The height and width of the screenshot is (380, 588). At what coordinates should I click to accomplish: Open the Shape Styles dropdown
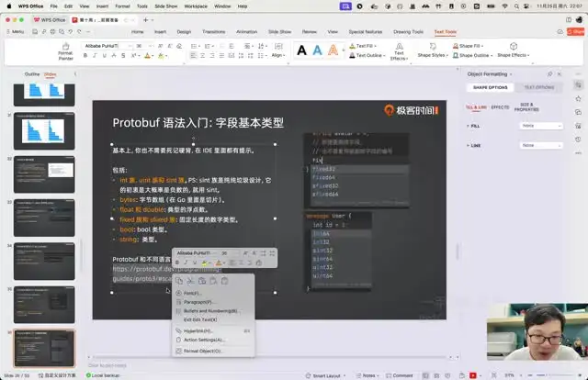430,55
